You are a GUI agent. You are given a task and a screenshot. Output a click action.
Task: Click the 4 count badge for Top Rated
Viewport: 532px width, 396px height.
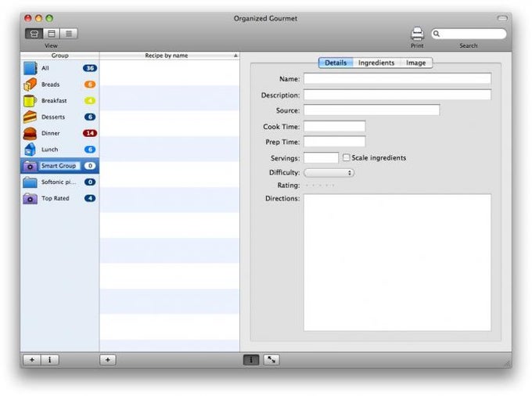(90, 199)
